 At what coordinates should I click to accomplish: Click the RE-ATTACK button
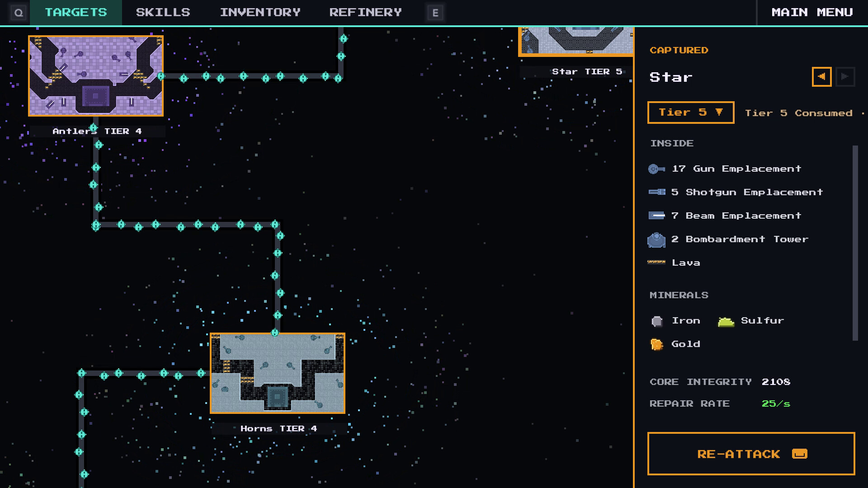coord(751,454)
